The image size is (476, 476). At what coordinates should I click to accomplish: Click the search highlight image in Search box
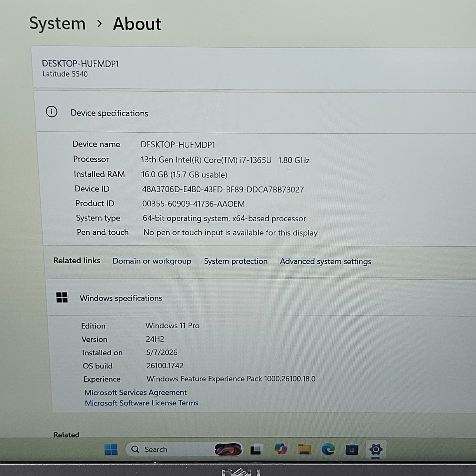point(228,449)
